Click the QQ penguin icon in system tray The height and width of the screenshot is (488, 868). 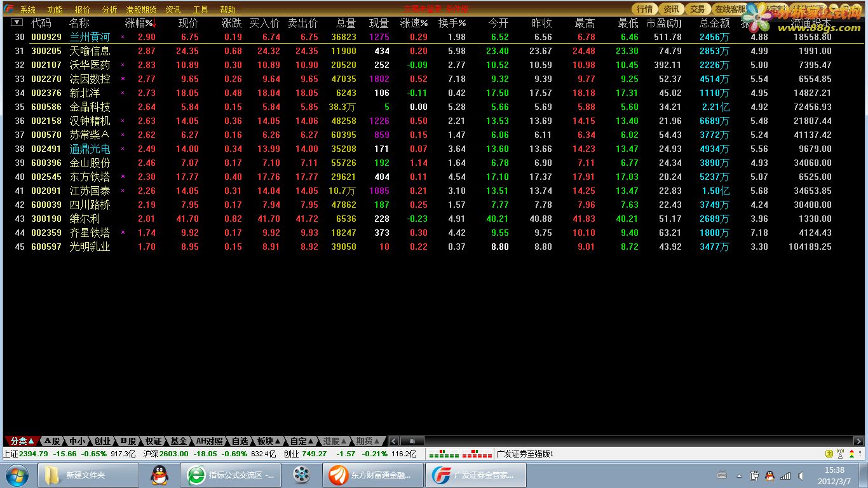coord(770,475)
